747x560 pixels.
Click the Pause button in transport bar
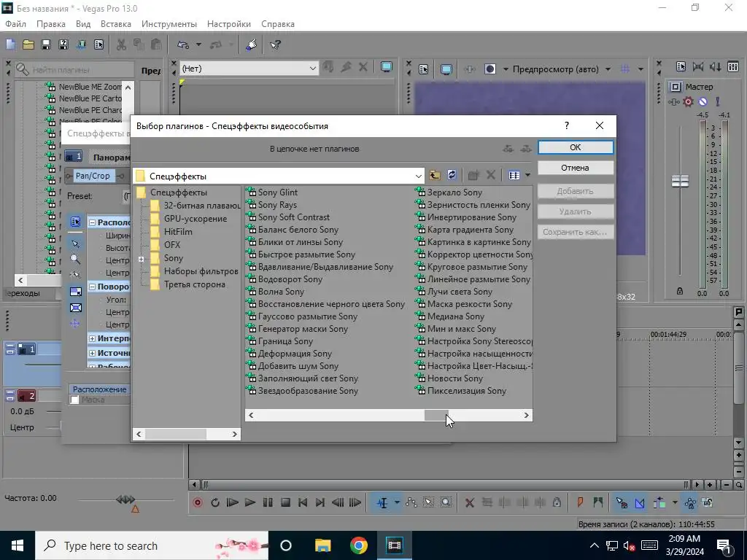268,502
